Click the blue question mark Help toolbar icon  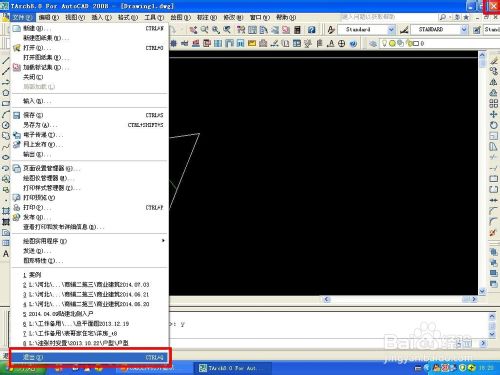pos(311,30)
